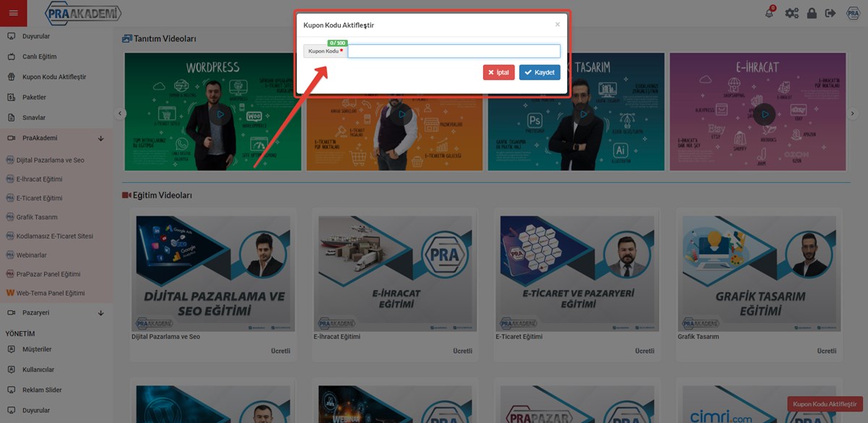Click the Canlı Eğitim icon in sidebar

11,56
